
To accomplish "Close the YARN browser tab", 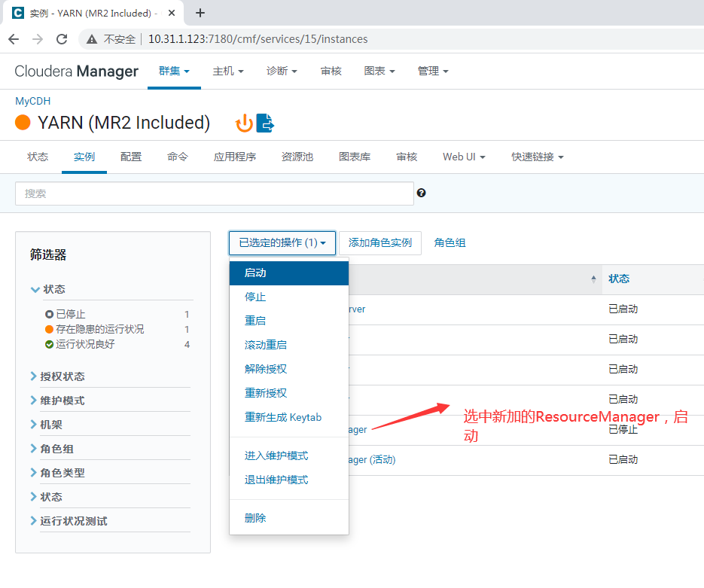I will 172,13.
